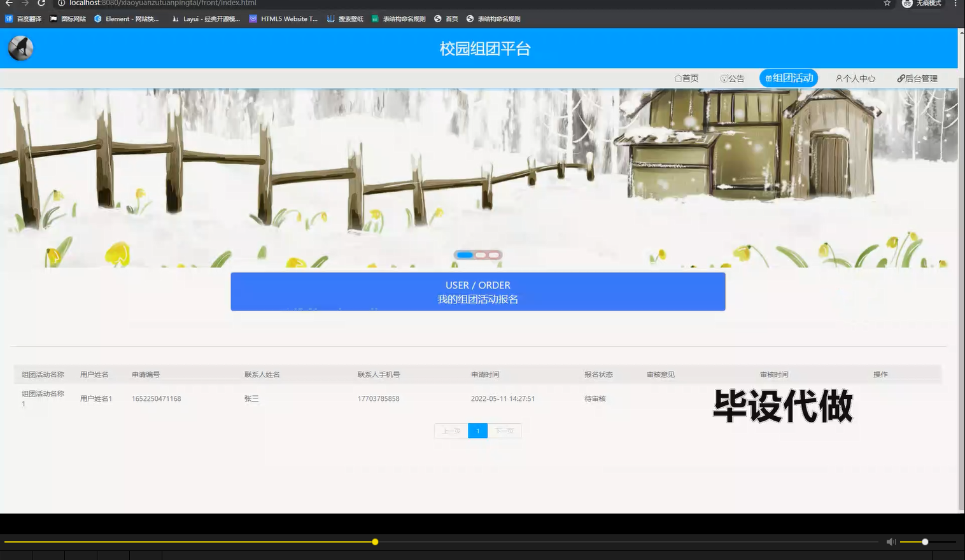Click the snowy cabin banner image

coord(479,178)
